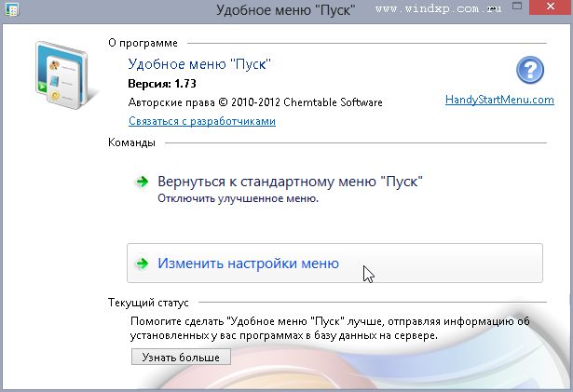The image size is (573, 392).
Task: Click the Текущий статус section label
Action: pos(148,303)
